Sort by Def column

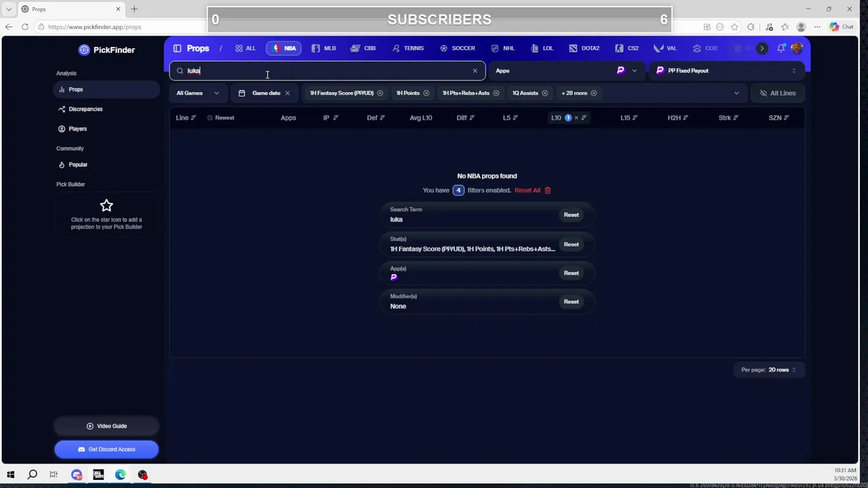point(376,118)
